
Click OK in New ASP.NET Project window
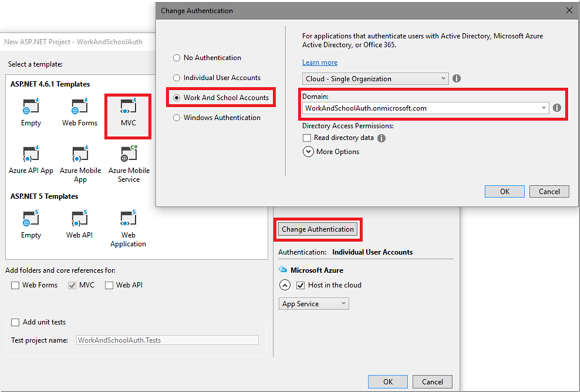click(388, 382)
